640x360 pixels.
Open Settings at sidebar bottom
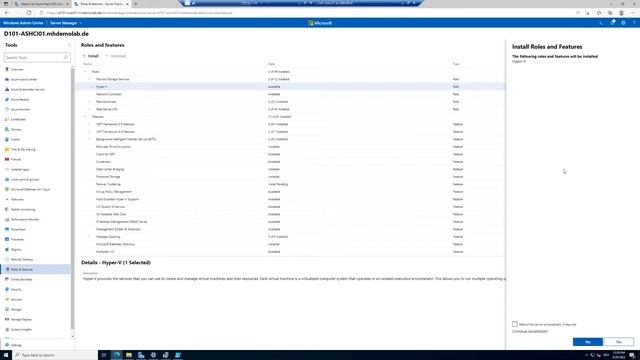(x=16, y=345)
